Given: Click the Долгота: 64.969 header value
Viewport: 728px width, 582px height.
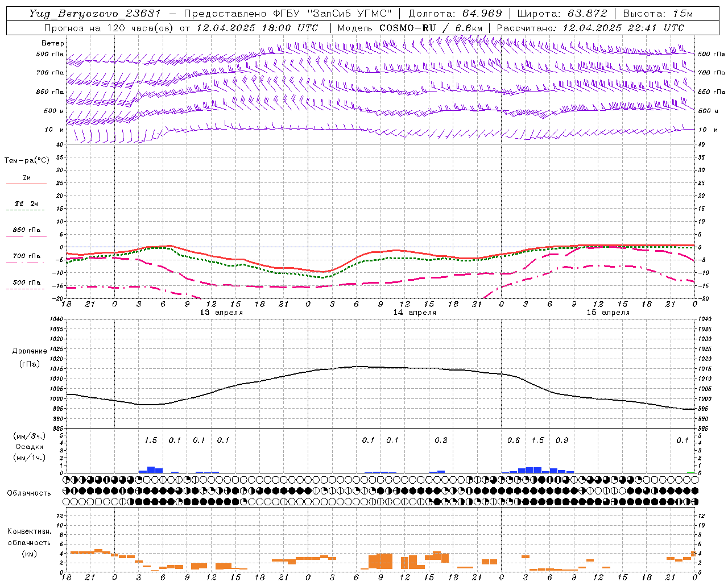Looking at the screenshot, I should [x=455, y=14].
